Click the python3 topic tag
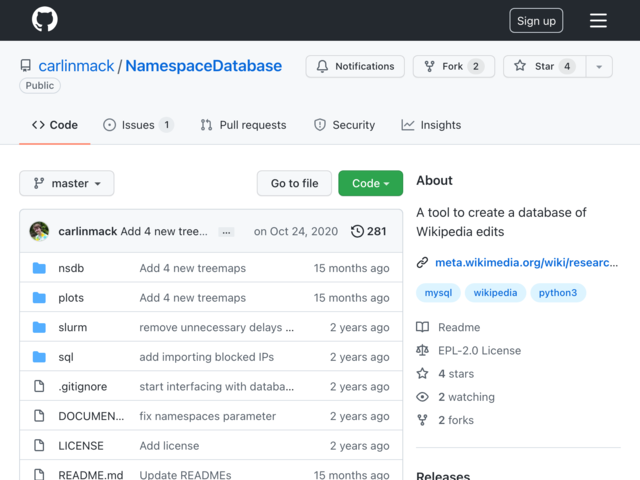The image size is (640, 480). click(558, 293)
